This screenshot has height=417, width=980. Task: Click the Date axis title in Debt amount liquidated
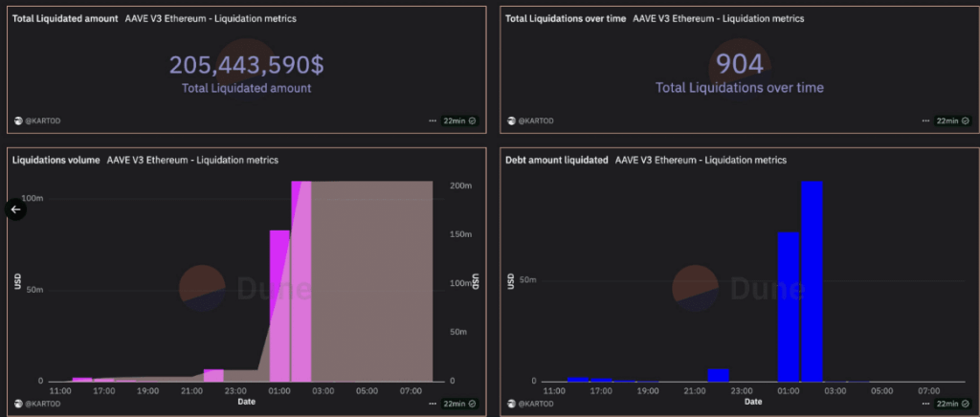pyautogui.click(x=753, y=402)
